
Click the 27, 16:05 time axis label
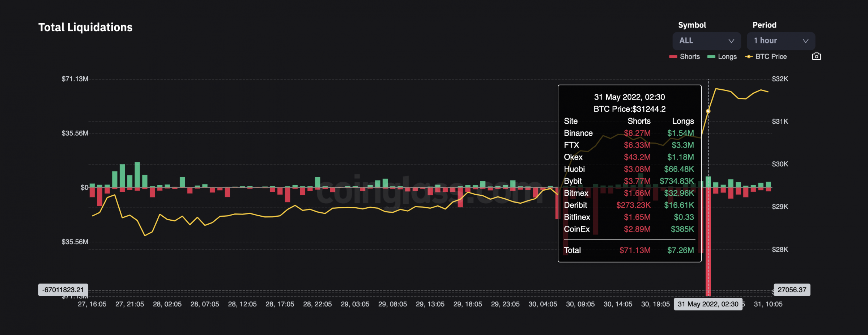pos(92,304)
